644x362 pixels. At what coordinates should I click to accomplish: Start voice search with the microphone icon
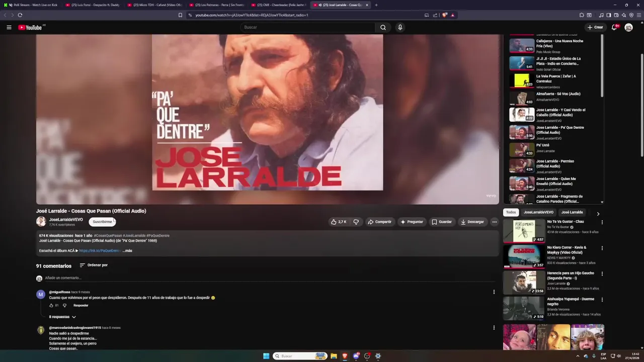point(400,27)
